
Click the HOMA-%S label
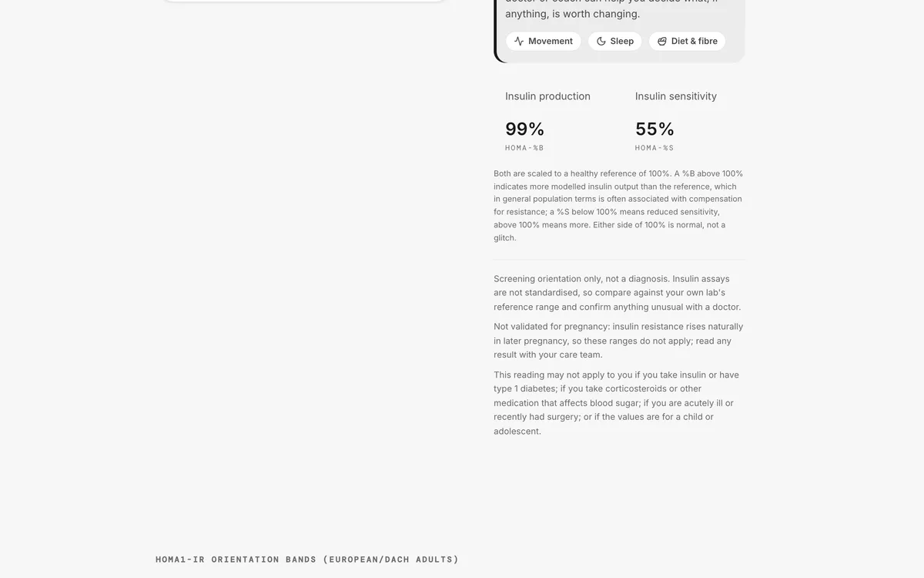tap(654, 148)
